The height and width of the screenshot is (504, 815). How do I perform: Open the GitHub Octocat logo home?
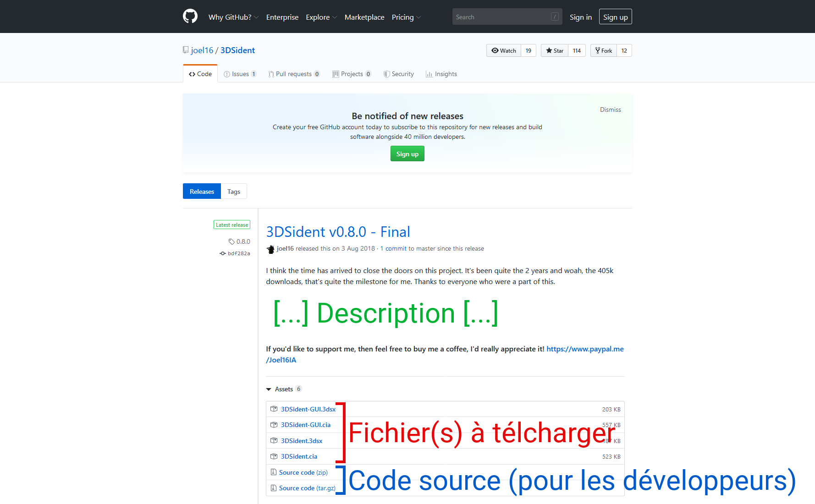pos(190,16)
